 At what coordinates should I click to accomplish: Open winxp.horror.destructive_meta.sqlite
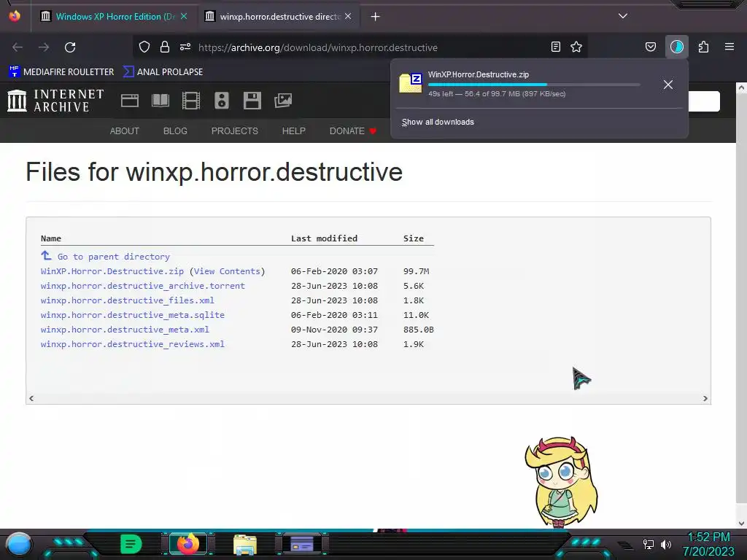click(133, 315)
